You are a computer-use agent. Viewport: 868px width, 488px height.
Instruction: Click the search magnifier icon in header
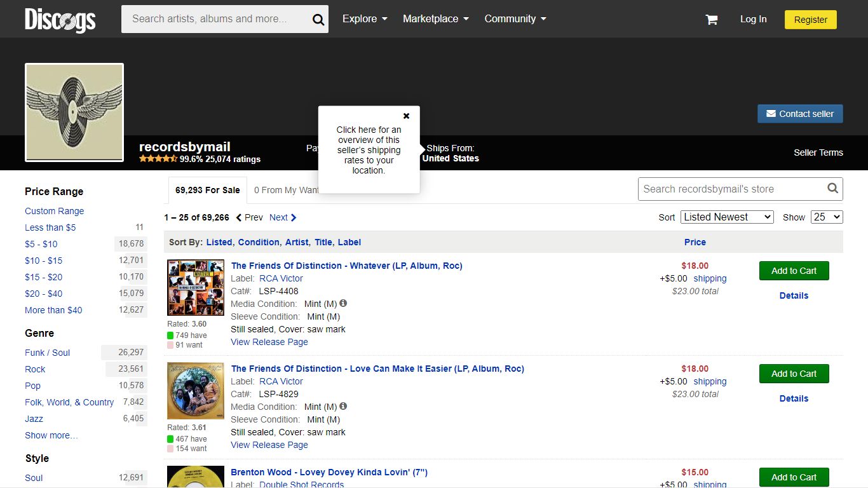coord(318,20)
